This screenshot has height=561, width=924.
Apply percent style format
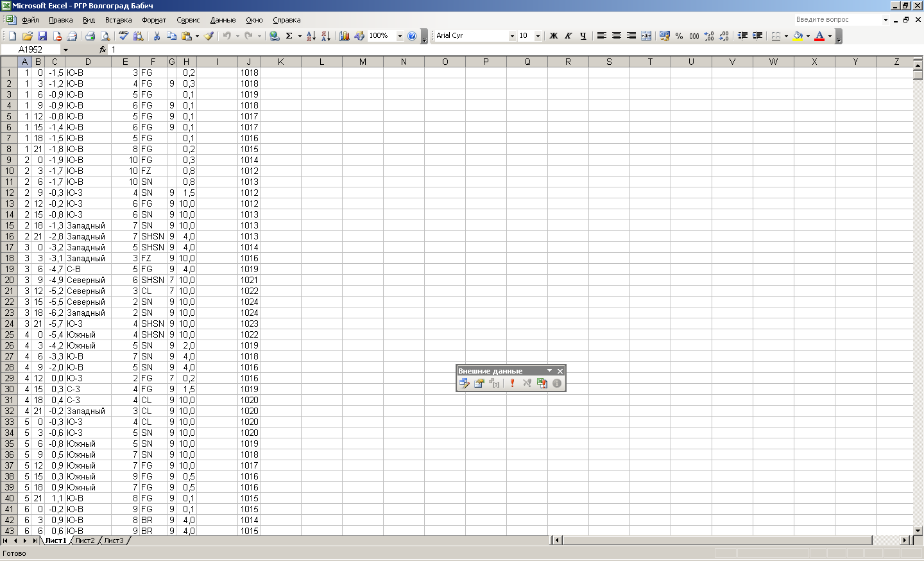[x=679, y=36]
